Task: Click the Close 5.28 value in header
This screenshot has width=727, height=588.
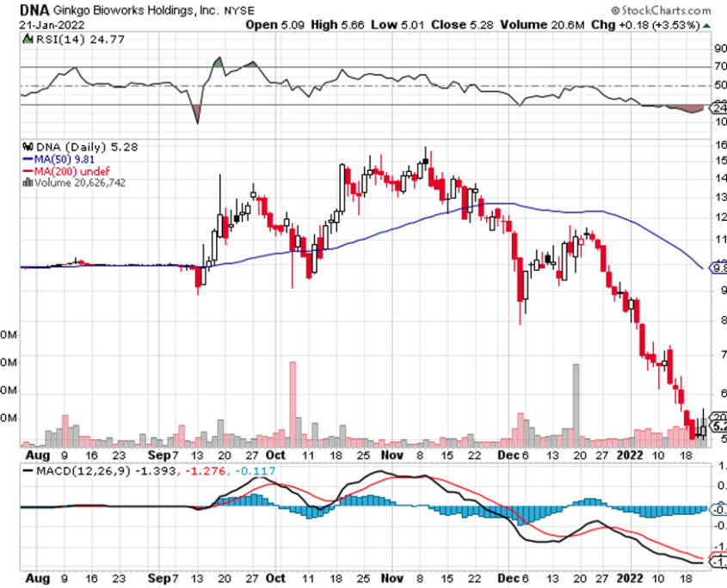Action: click(x=462, y=25)
